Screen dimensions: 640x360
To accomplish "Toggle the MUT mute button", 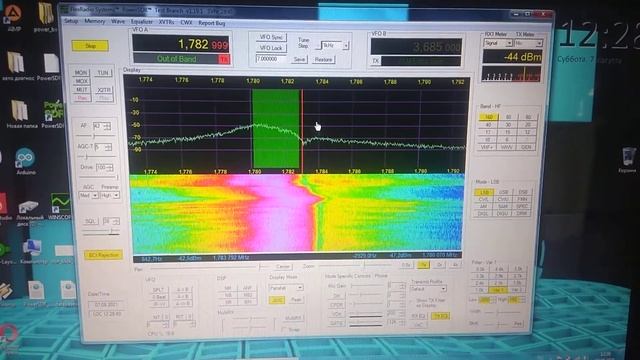I will click(82, 89).
